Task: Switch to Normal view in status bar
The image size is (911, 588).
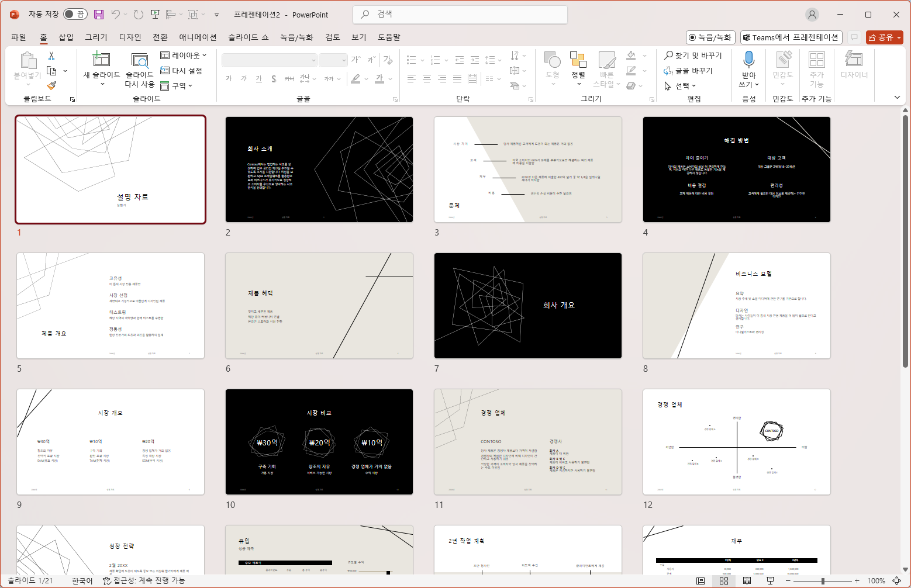Action: [x=700, y=581]
